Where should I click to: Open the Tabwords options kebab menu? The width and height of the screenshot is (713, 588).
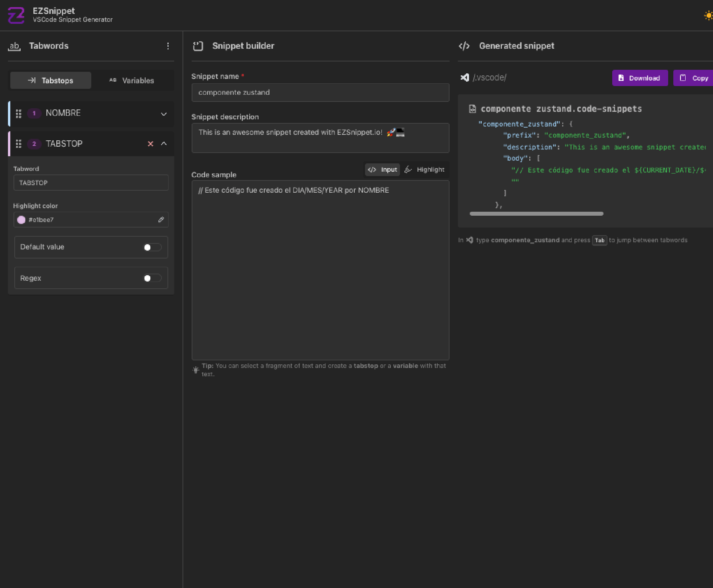tap(168, 46)
